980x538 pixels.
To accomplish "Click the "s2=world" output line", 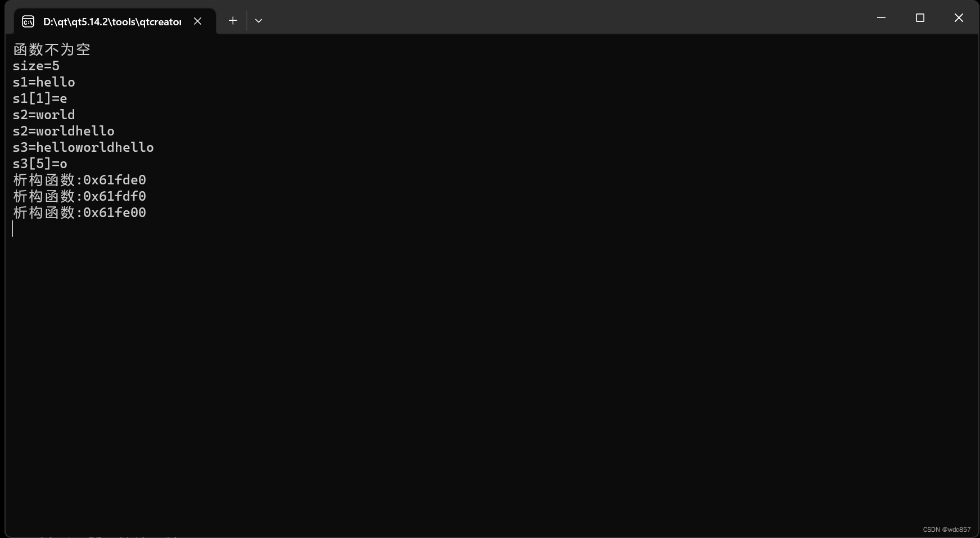I will [x=44, y=115].
